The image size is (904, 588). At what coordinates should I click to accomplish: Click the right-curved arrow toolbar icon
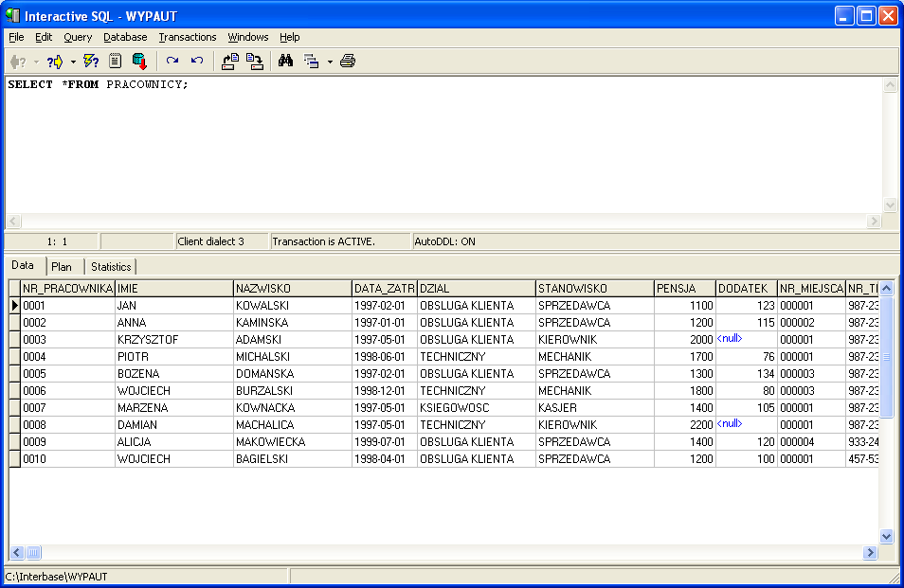[x=172, y=61]
